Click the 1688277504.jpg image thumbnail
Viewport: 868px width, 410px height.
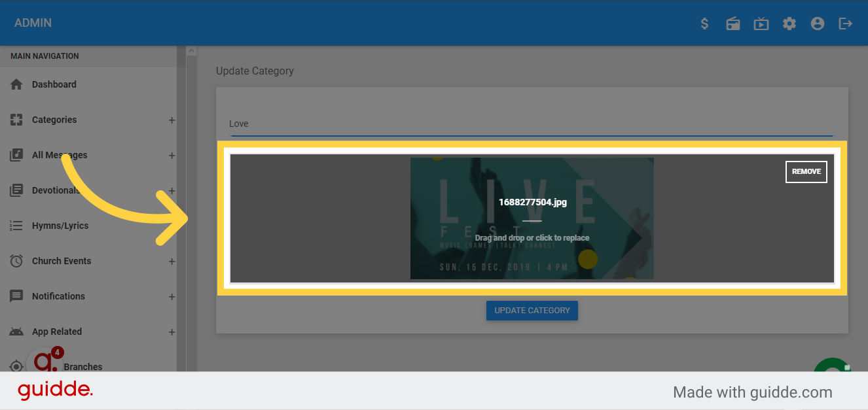tap(532, 218)
